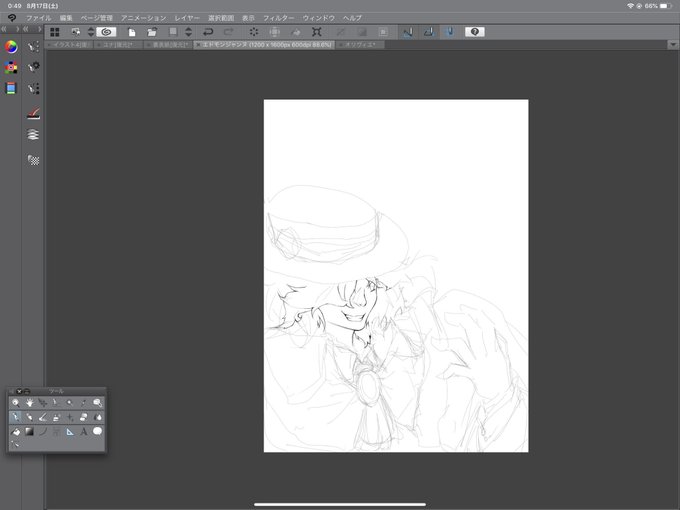Viewport: 680px width, 510px height.
Task: Toggle Snap to Ruler
Action: click(x=408, y=32)
